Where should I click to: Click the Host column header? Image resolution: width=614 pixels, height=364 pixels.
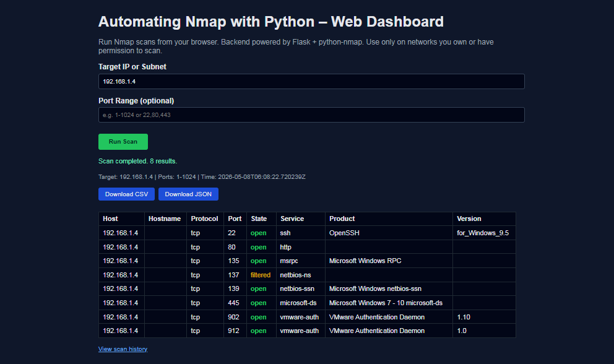pos(121,219)
